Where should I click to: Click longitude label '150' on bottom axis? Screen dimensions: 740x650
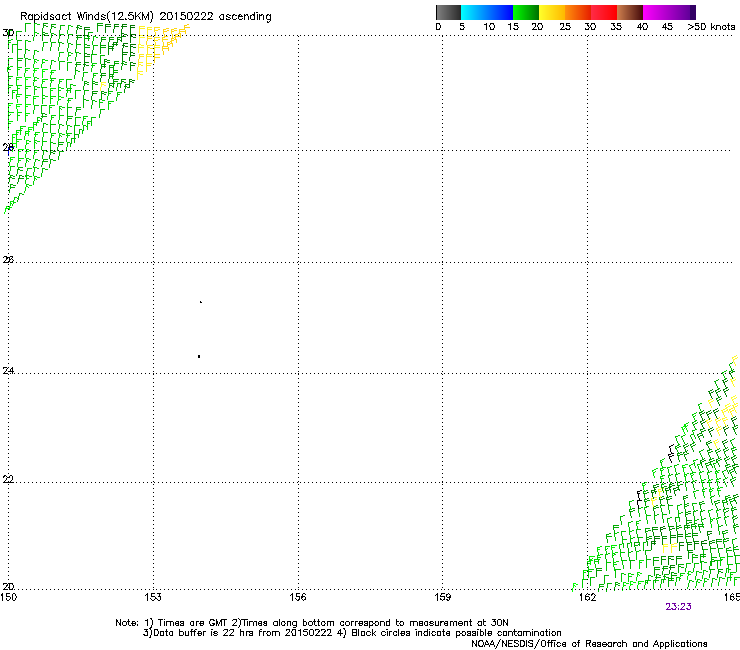point(8,597)
